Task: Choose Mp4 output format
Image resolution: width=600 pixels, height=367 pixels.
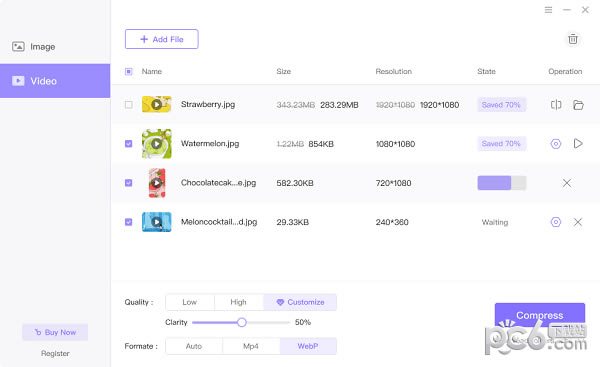Action: click(251, 346)
